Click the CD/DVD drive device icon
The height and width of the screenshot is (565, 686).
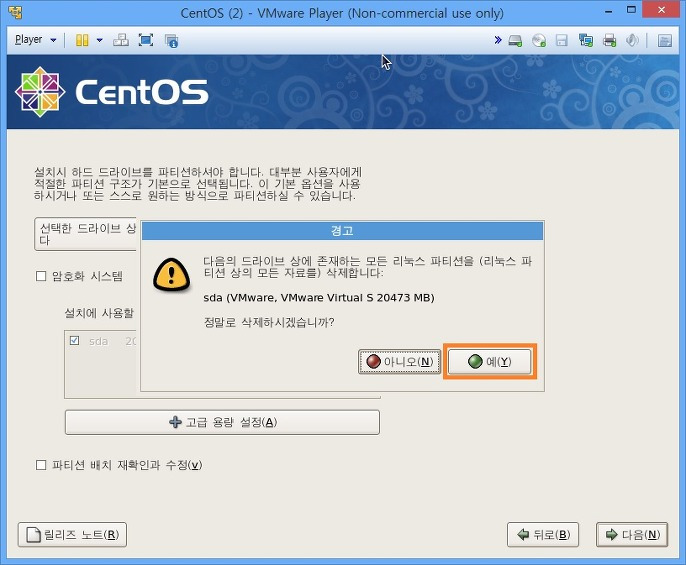[539, 41]
